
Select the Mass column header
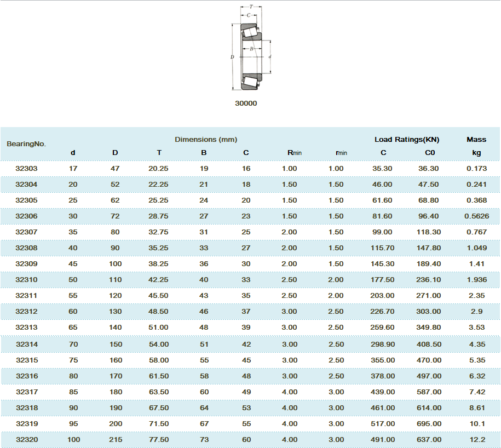(476, 140)
